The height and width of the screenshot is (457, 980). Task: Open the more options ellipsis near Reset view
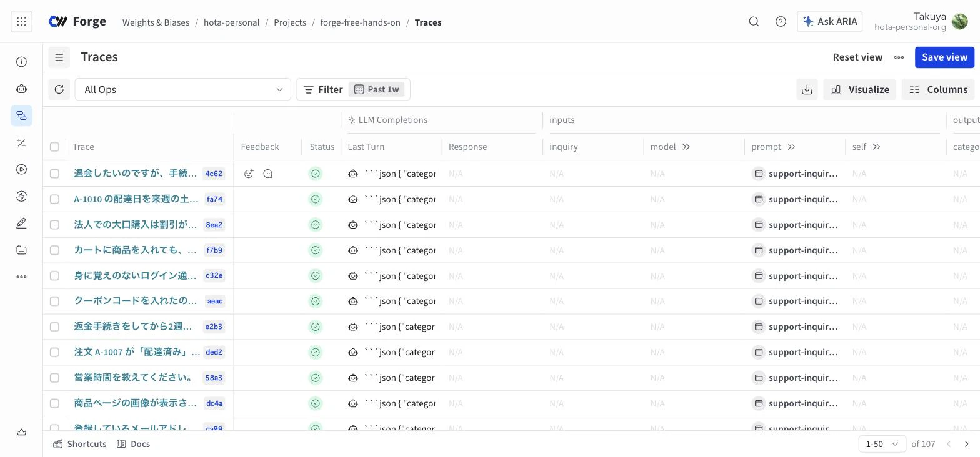point(899,57)
